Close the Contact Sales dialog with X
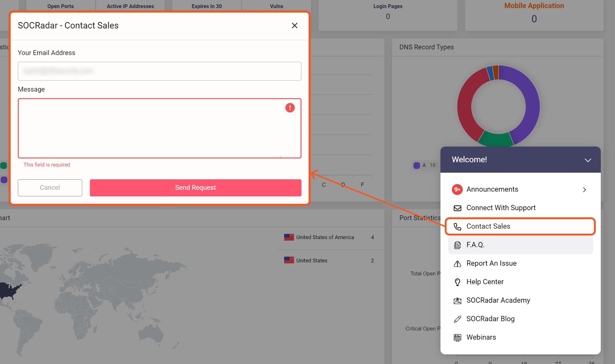Screen dimensions: 615x364 coord(295,26)
